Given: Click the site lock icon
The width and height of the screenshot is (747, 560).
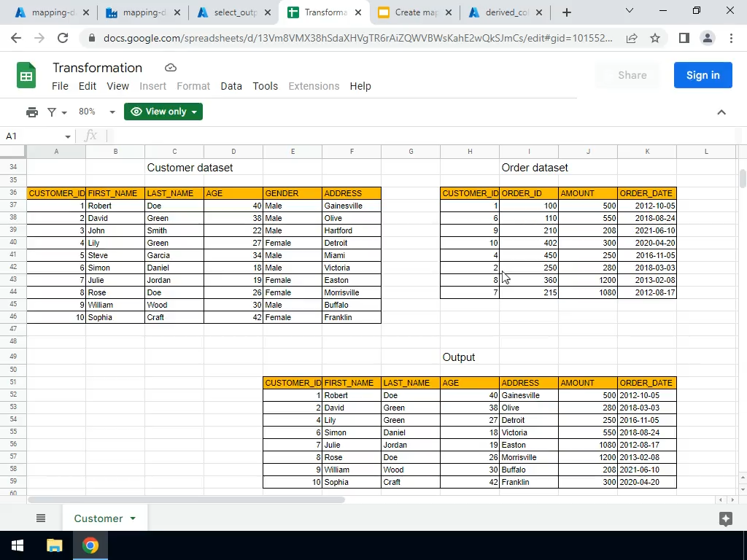Looking at the screenshot, I should [92, 38].
